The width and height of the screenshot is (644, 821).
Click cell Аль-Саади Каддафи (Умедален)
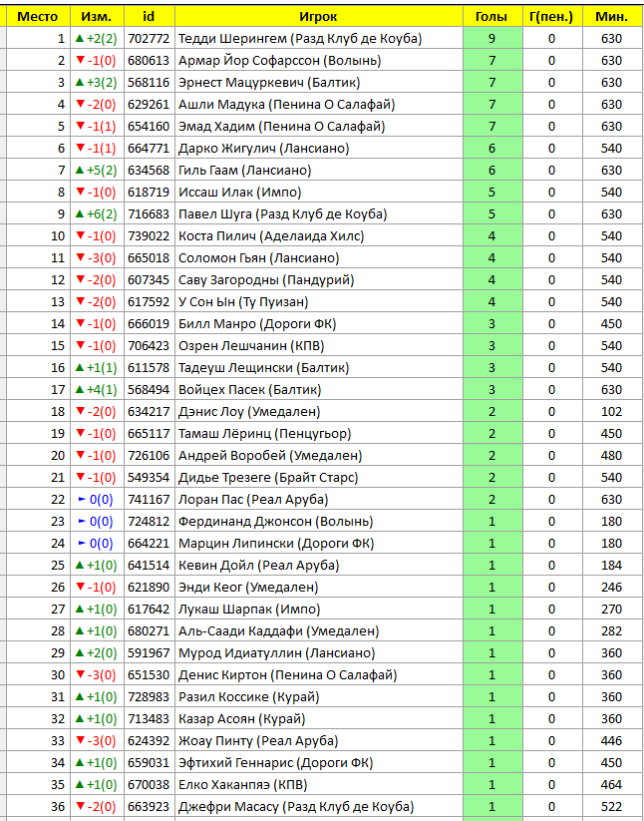[319, 632]
